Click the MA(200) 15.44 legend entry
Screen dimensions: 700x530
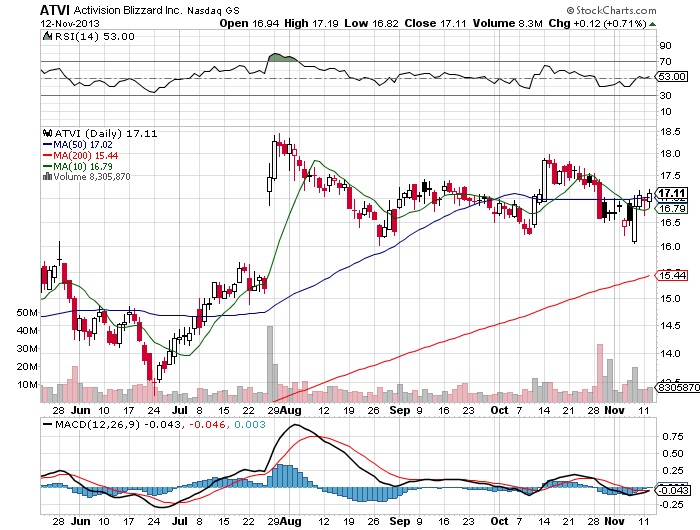tap(80, 155)
